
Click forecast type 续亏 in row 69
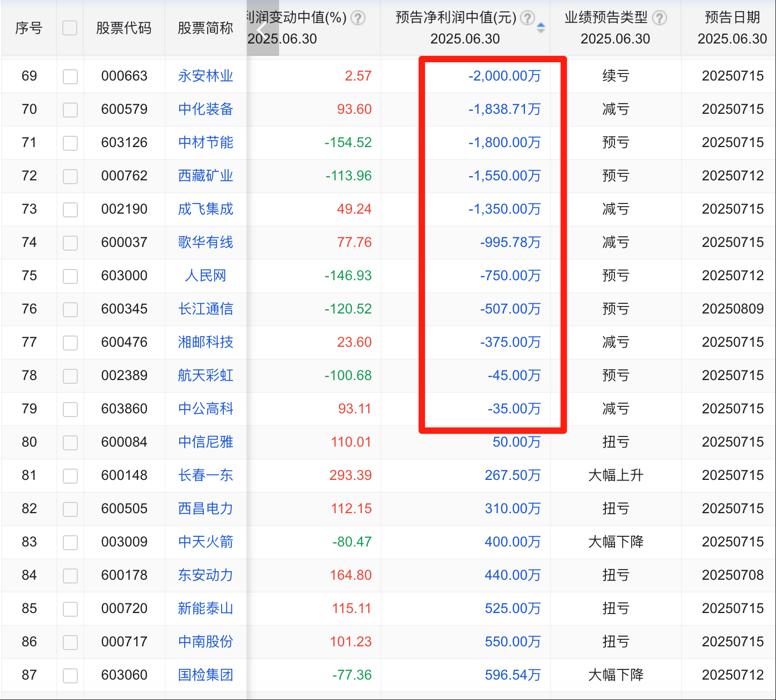(616, 76)
